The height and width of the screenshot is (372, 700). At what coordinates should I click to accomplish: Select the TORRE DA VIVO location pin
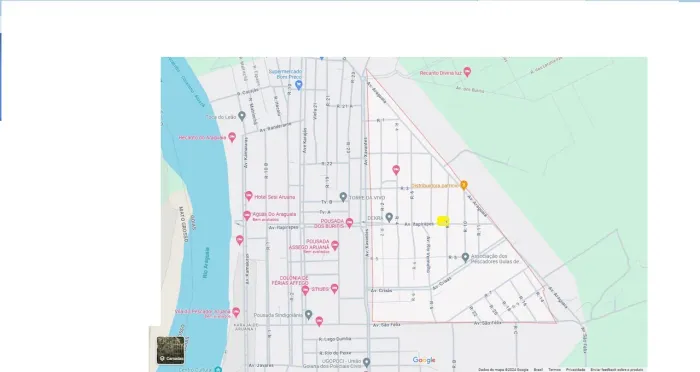pos(343,197)
